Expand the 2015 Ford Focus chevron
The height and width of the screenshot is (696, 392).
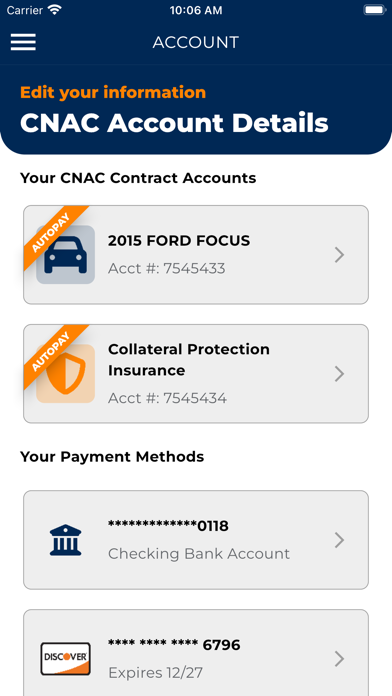[x=340, y=255]
